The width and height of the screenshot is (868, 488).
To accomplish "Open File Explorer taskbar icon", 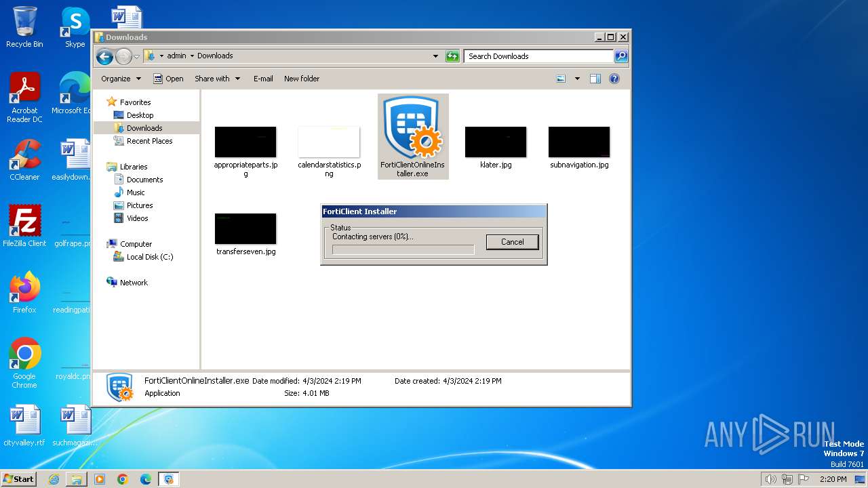I will point(77,479).
